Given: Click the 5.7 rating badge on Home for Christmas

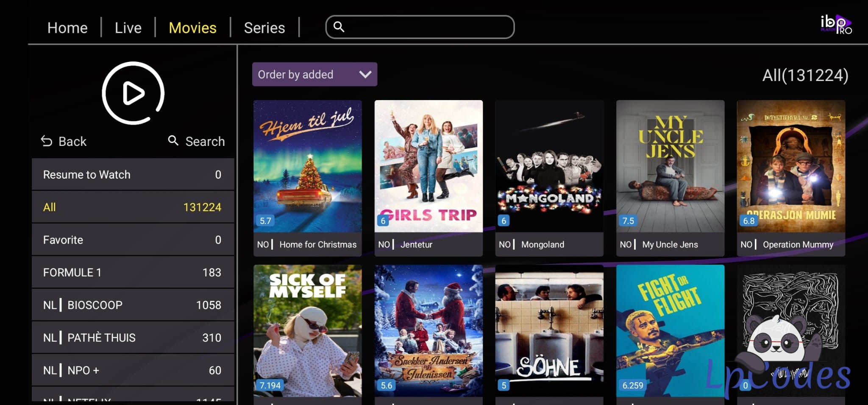Looking at the screenshot, I should pyautogui.click(x=265, y=221).
